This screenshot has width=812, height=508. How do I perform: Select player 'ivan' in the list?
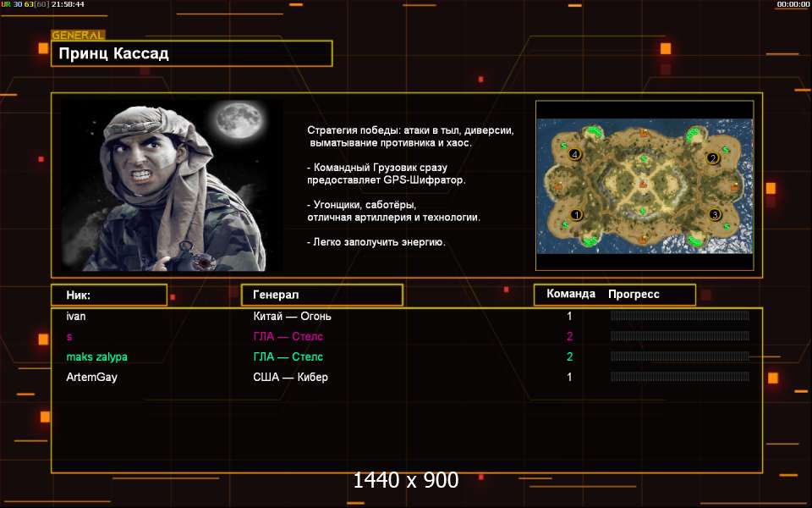tap(76, 316)
